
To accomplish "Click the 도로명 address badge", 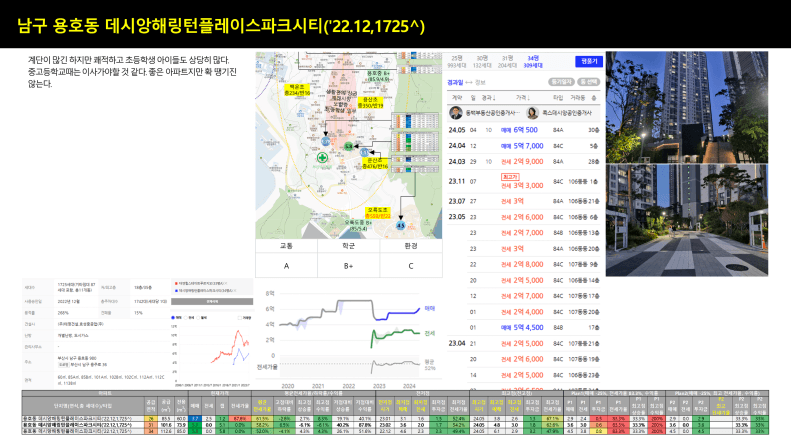I will [x=64, y=365].
